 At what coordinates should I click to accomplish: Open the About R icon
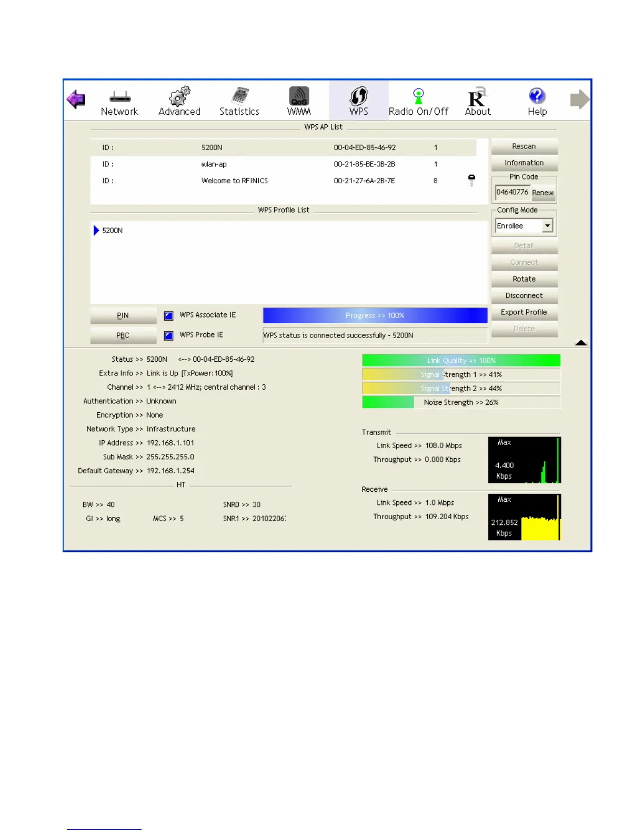[477, 97]
